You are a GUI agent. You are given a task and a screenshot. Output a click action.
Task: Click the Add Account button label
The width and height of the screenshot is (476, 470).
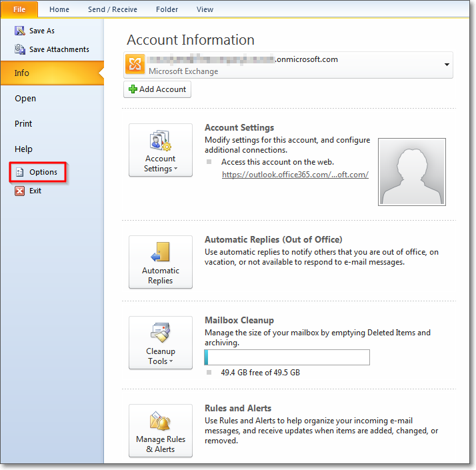click(163, 89)
